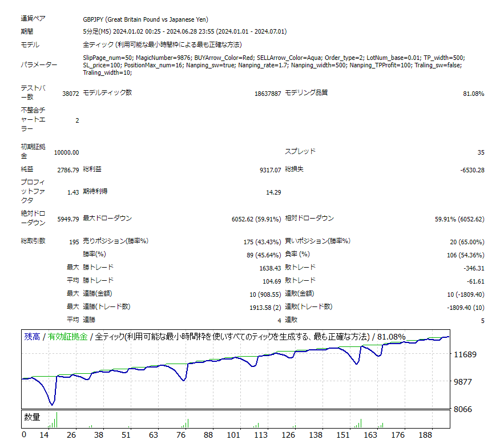Screen dimensions: 504x440
Task: Click the model description 全ティック
Action: tap(162, 45)
